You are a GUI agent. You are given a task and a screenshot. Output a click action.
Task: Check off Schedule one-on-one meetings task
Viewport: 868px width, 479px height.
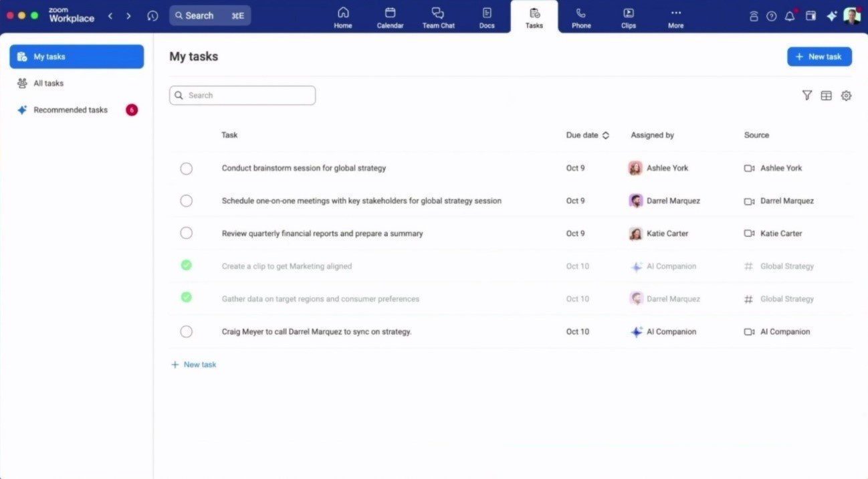[187, 201]
